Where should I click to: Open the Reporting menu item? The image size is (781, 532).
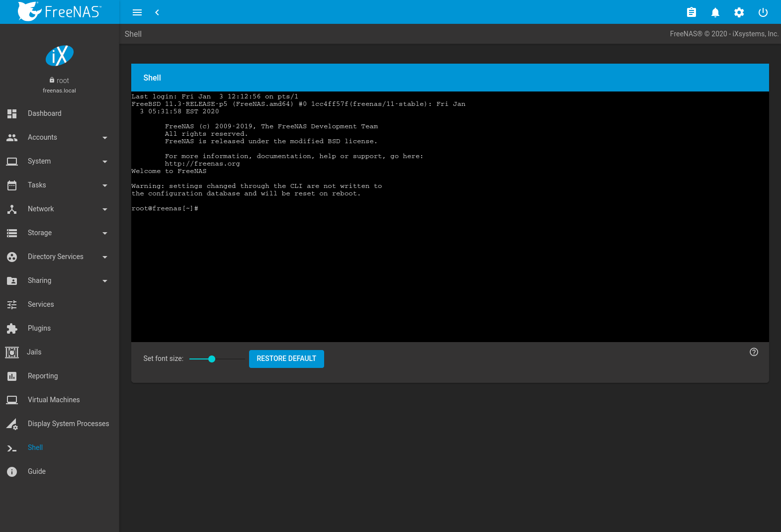[43, 376]
